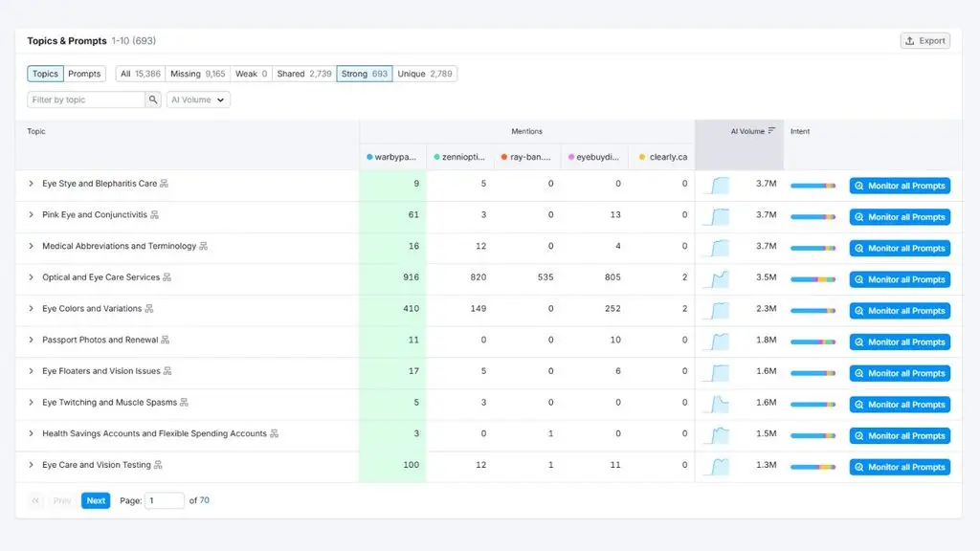Screen dimensions: 980x551
Task: Select the Weak 0 filter tab
Action: click(x=252, y=74)
